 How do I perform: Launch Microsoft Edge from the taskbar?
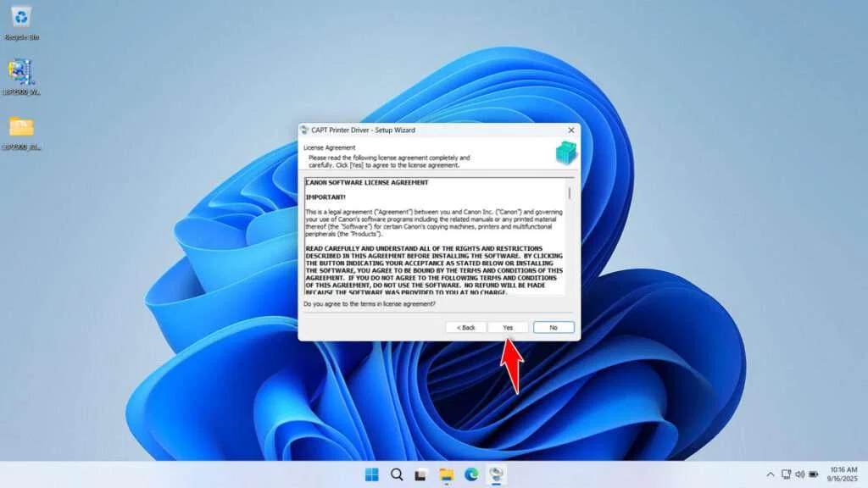click(x=471, y=474)
